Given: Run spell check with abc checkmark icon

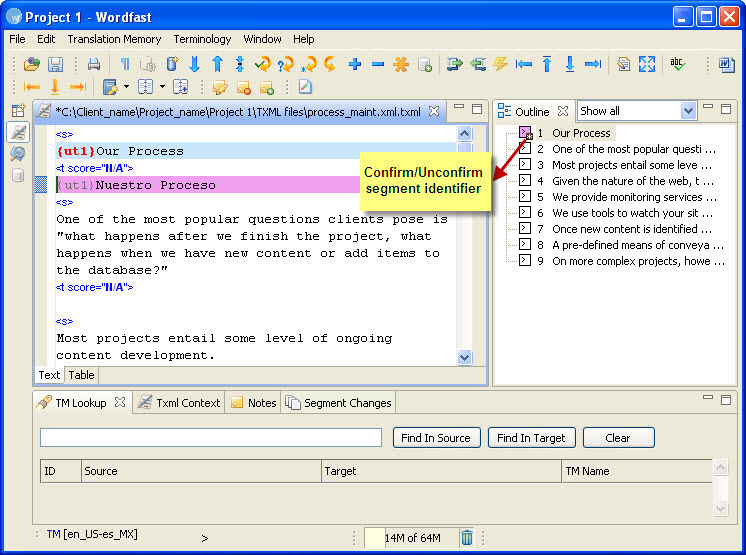Looking at the screenshot, I should (x=677, y=64).
